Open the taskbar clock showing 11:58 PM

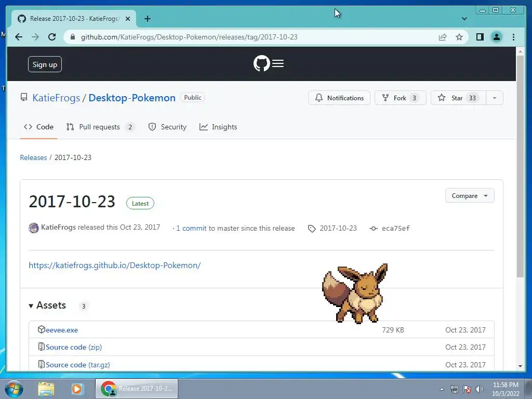(506, 389)
